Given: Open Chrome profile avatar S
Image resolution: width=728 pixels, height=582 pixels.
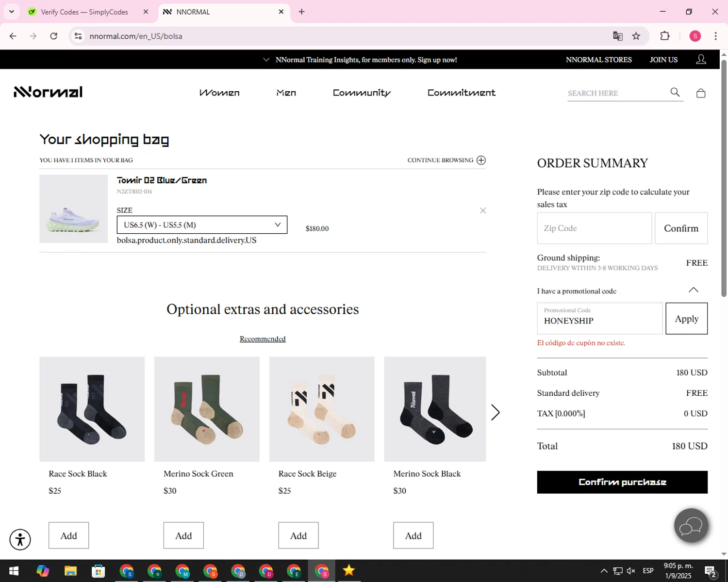Looking at the screenshot, I should pyautogui.click(x=695, y=36).
